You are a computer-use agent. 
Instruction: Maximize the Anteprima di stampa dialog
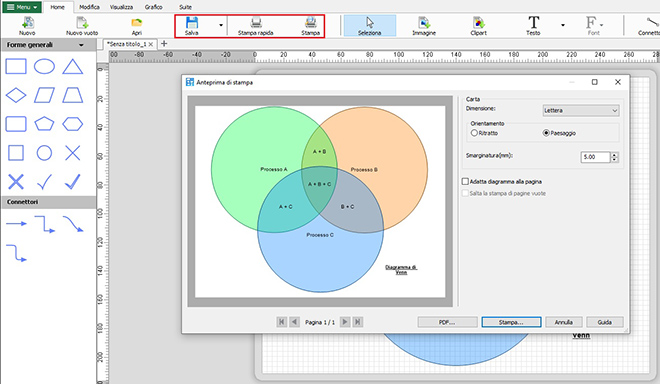point(594,82)
